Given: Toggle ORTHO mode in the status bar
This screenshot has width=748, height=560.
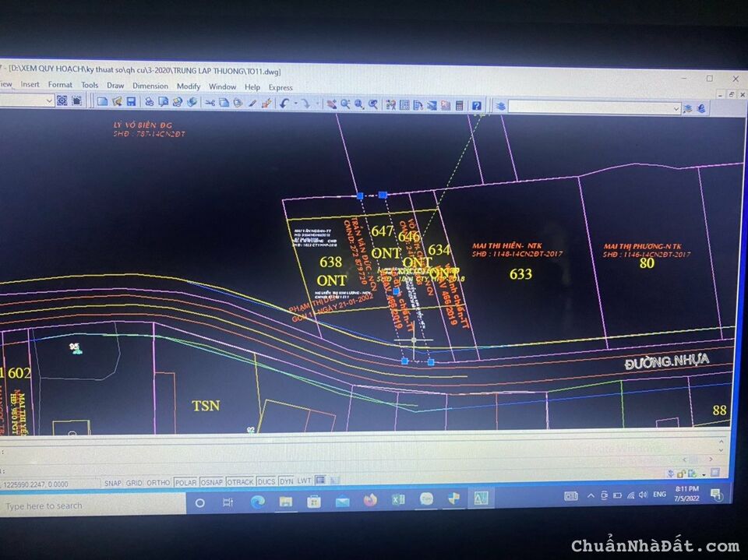Looking at the screenshot, I should pyautogui.click(x=159, y=482).
